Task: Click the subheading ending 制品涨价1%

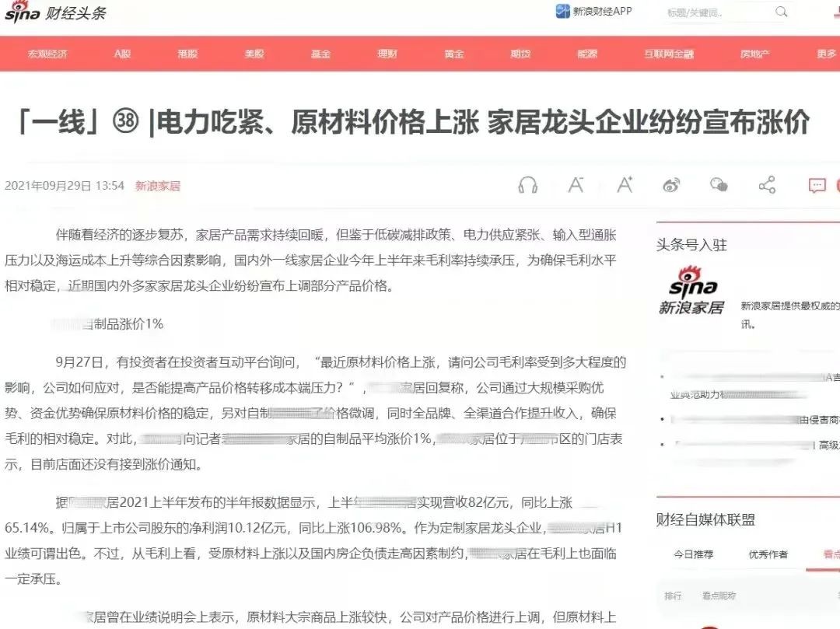Action: pos(107,324)
